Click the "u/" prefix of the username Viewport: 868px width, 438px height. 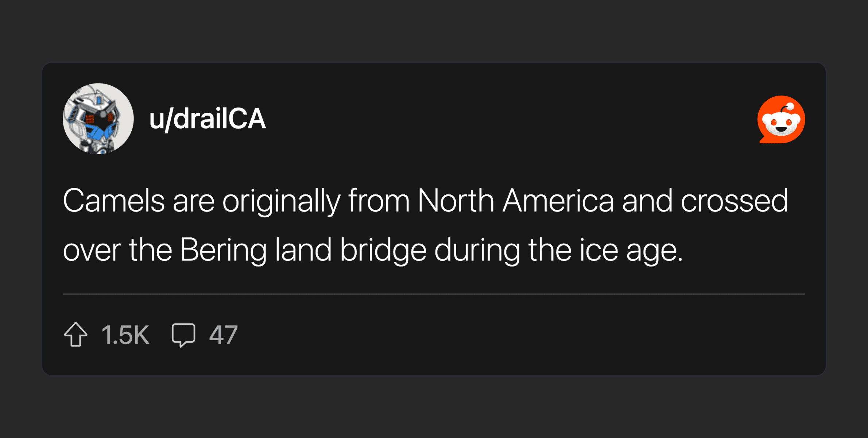(x=160, y=119)
